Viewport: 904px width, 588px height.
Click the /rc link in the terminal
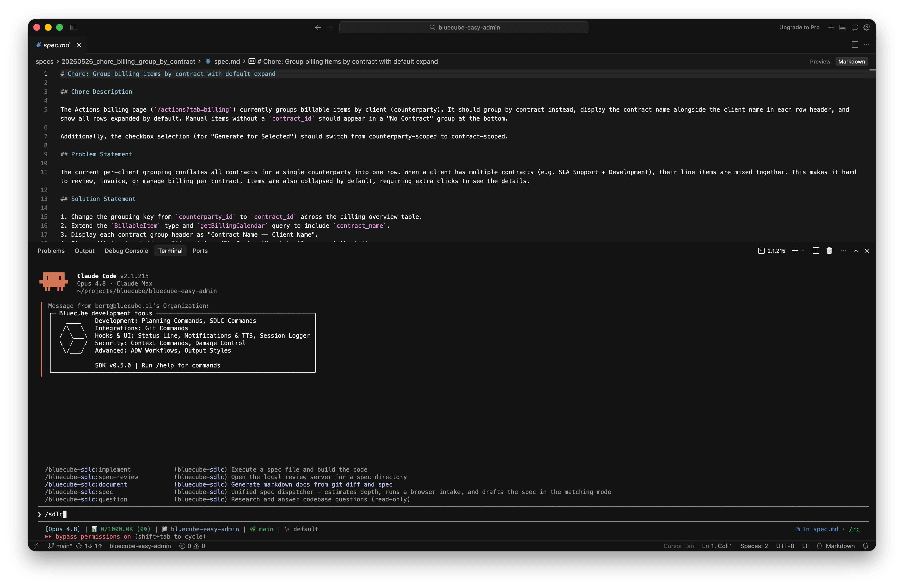point(854,529)
